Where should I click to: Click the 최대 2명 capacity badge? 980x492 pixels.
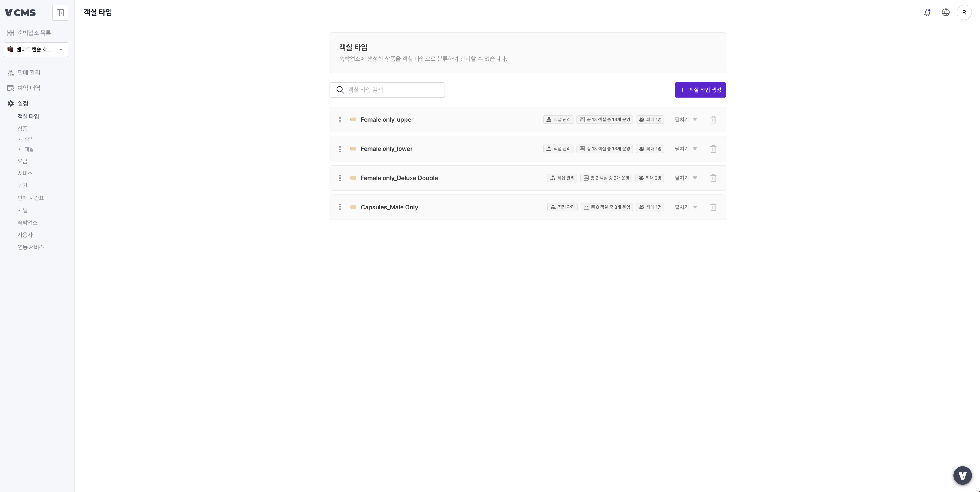pyautogui.click(x=650, y=178)
